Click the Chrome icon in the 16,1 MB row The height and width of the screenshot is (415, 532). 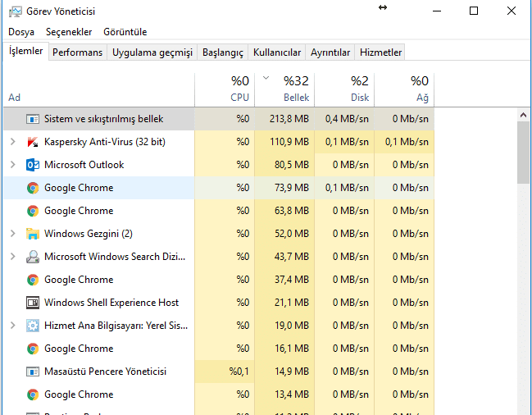click(x=33, y=349)
